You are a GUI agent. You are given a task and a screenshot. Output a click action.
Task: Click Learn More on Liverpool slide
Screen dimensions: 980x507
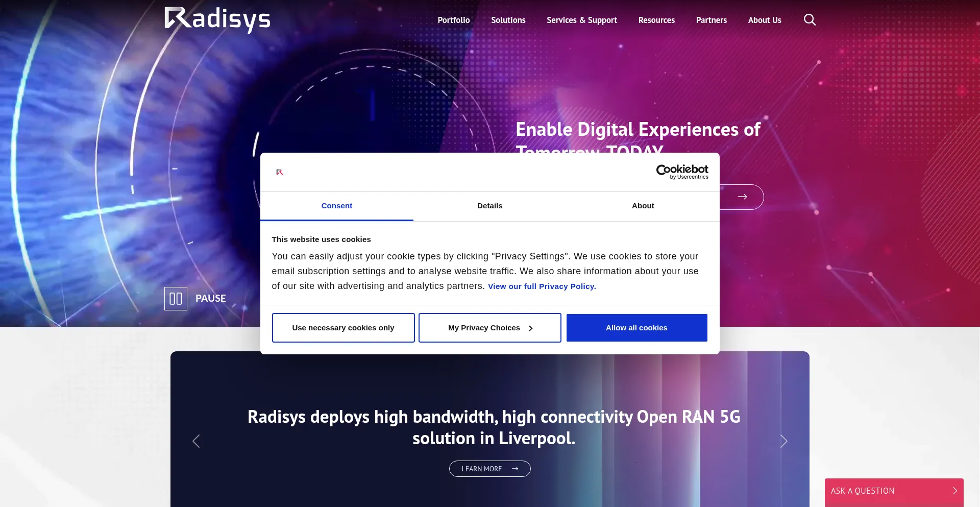[489, 469]
